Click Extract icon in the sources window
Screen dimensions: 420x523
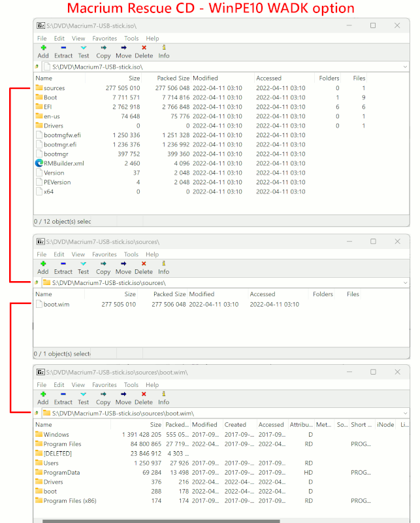click(x=63, y=263)
